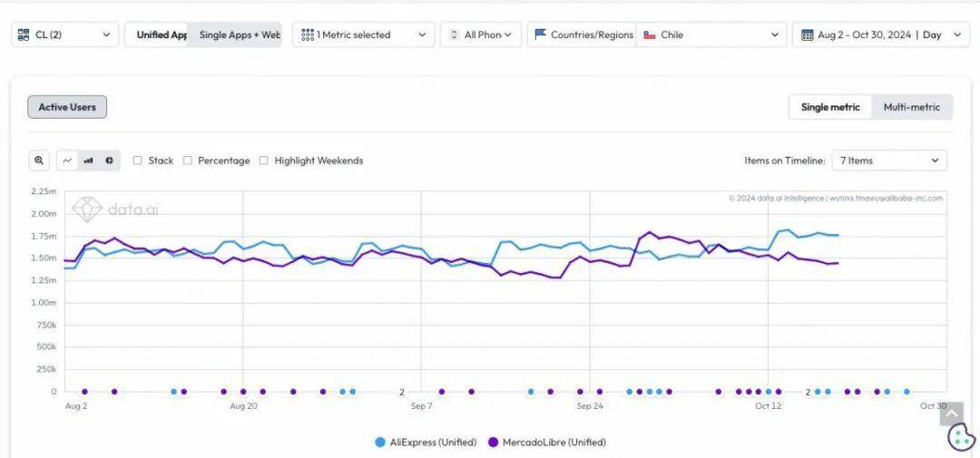This screenshot has width=980, height=458.
Task: Check Highlight Weekends option
Action: [264, 161]
